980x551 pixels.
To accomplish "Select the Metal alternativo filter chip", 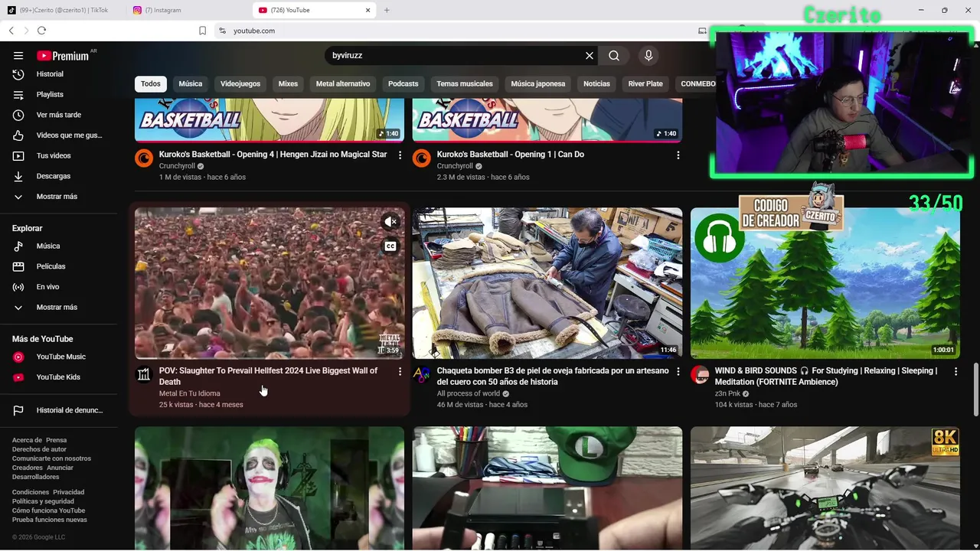I will (343, 84).
